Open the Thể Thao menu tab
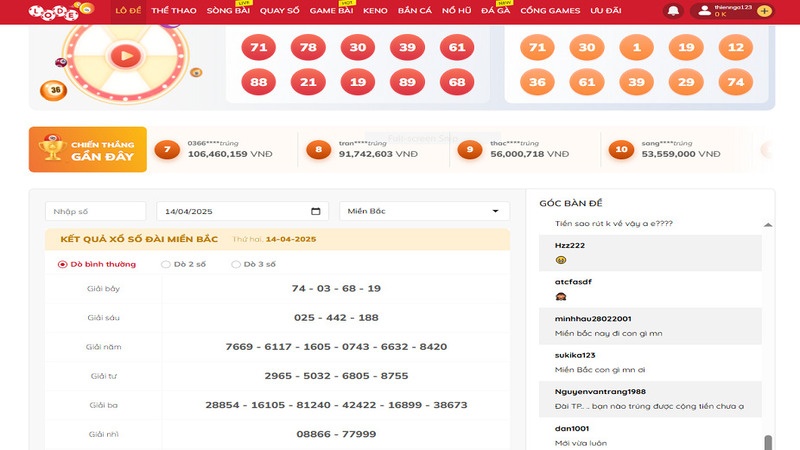Image resolution: width=800 pixels, height=450 pixels. point(173,10)
